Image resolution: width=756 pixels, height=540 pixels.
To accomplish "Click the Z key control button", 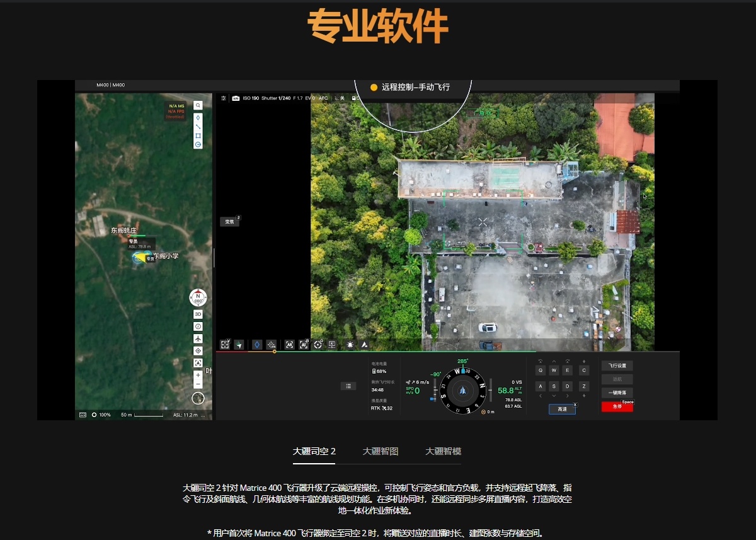I will (x=584, y=386).
